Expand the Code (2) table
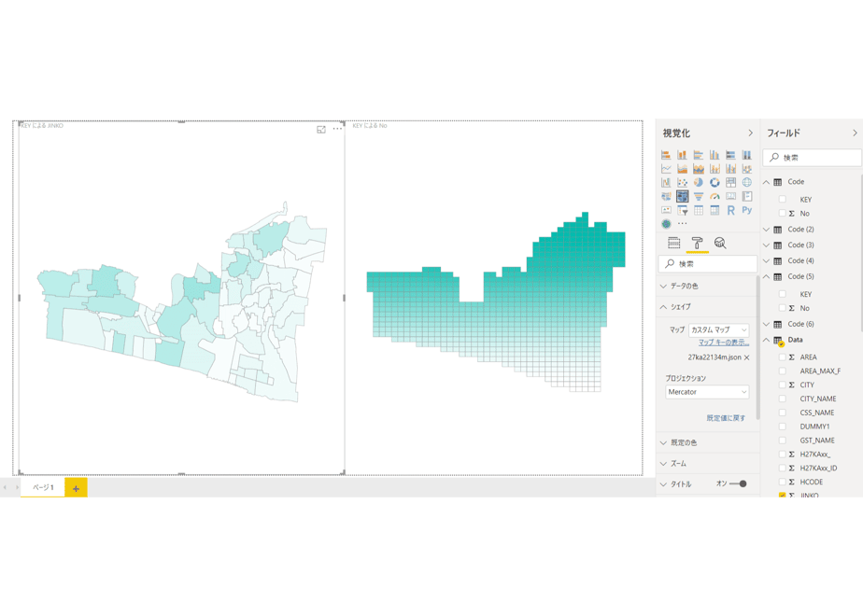The height and width of the screenshot is (616, 863). coord(766,230)
